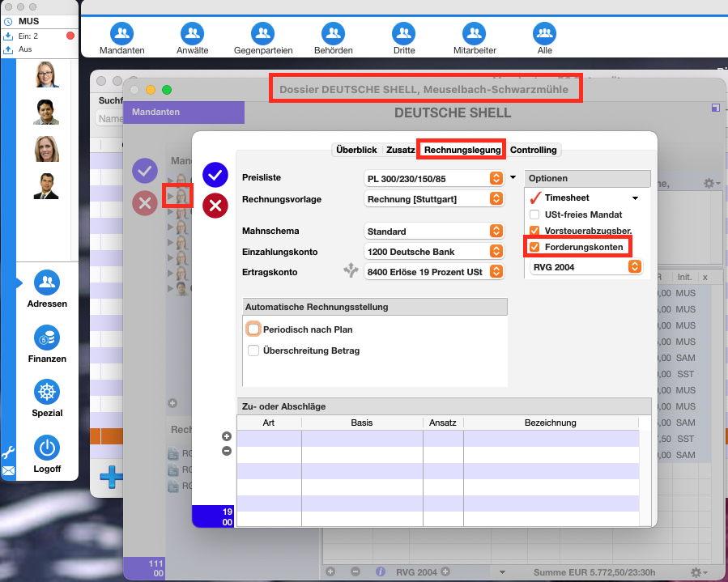Click the purple checkmark in the Dossier window
The image size is (728, 582).
click(145, 171)
